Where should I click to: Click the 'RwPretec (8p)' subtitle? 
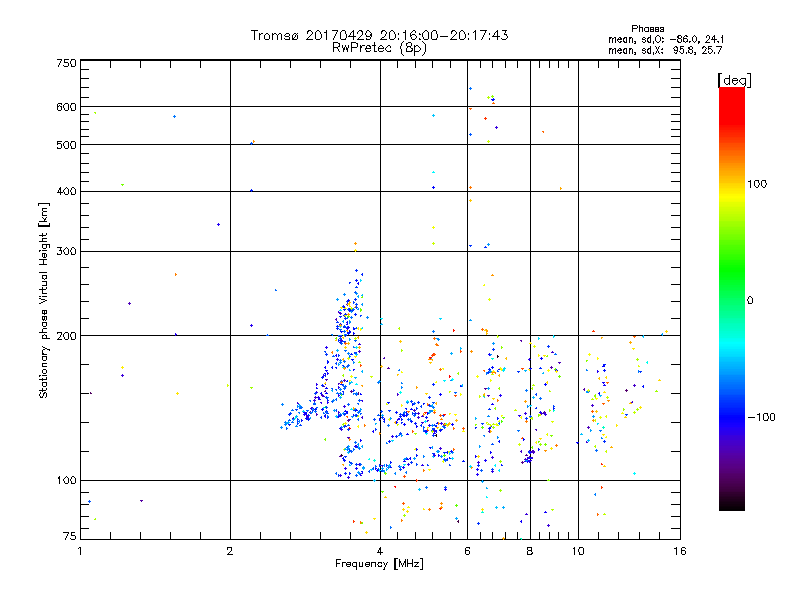379,48
